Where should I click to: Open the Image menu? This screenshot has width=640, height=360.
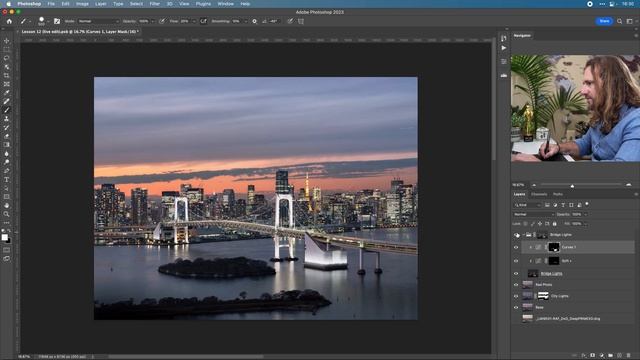coord(82,4)
